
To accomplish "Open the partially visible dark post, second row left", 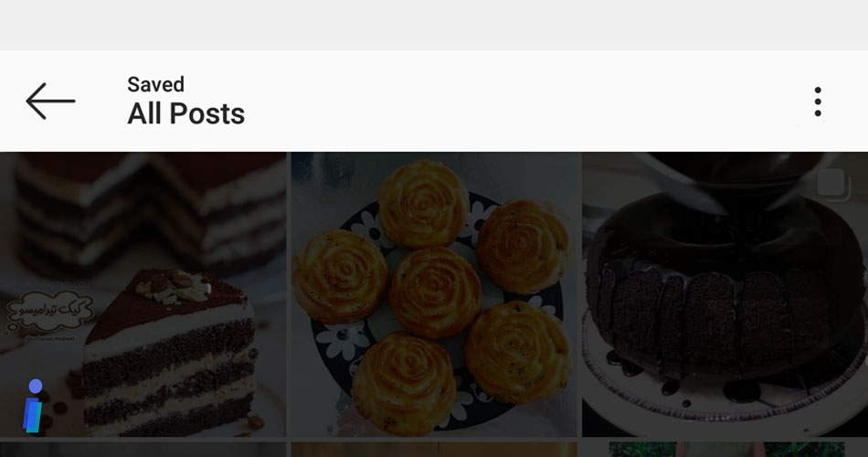I will pos(143,450).
